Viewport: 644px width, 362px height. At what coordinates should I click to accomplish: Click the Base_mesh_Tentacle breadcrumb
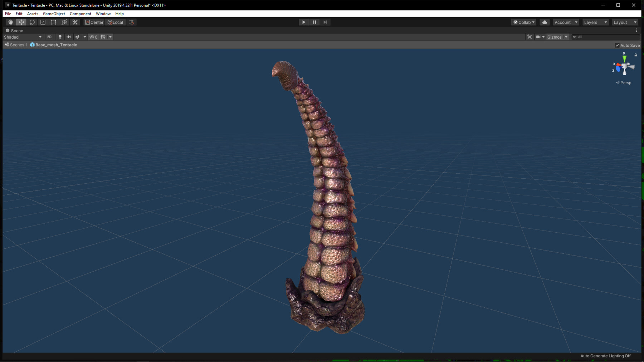pos(56,45)
